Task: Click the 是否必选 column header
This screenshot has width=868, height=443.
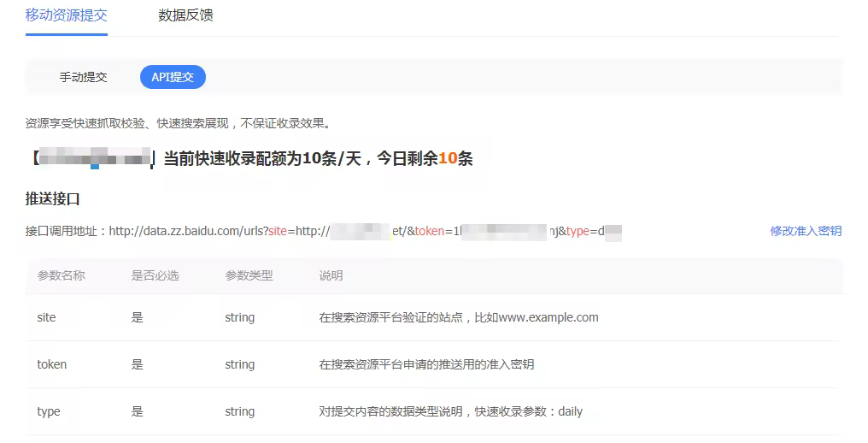Action: pos(155,275)
